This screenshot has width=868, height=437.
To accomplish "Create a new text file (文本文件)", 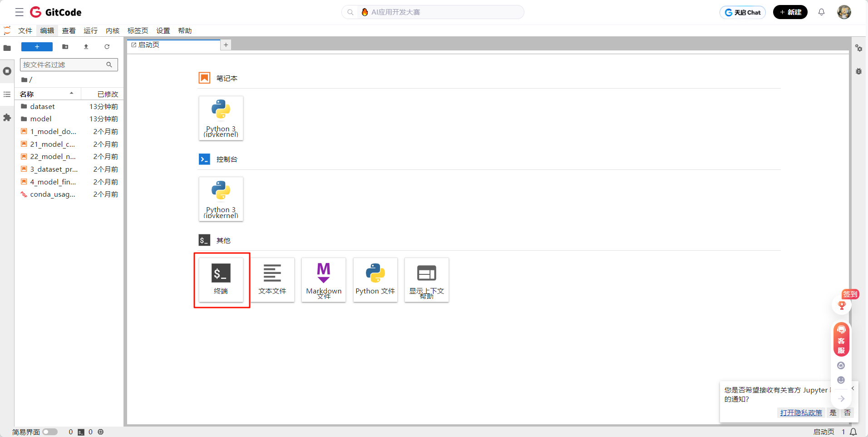I will click(x=272, y=280).
